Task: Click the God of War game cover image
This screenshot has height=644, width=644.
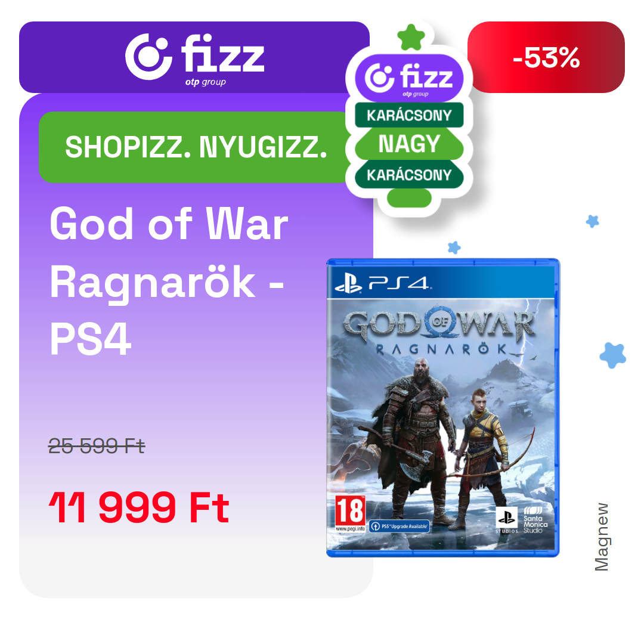Action: (442, 407)
